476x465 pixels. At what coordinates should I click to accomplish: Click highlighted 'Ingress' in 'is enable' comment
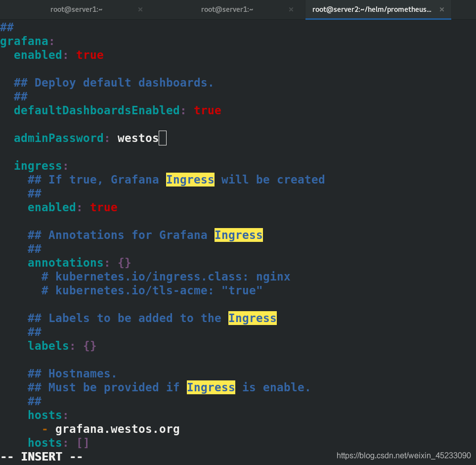(211, 387)
